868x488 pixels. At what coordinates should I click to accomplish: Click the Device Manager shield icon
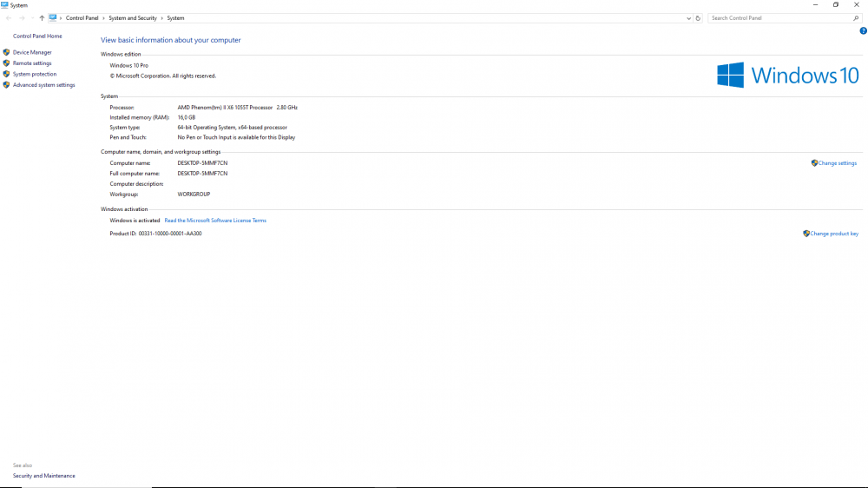pyautogui.click(x=6, y=52)
